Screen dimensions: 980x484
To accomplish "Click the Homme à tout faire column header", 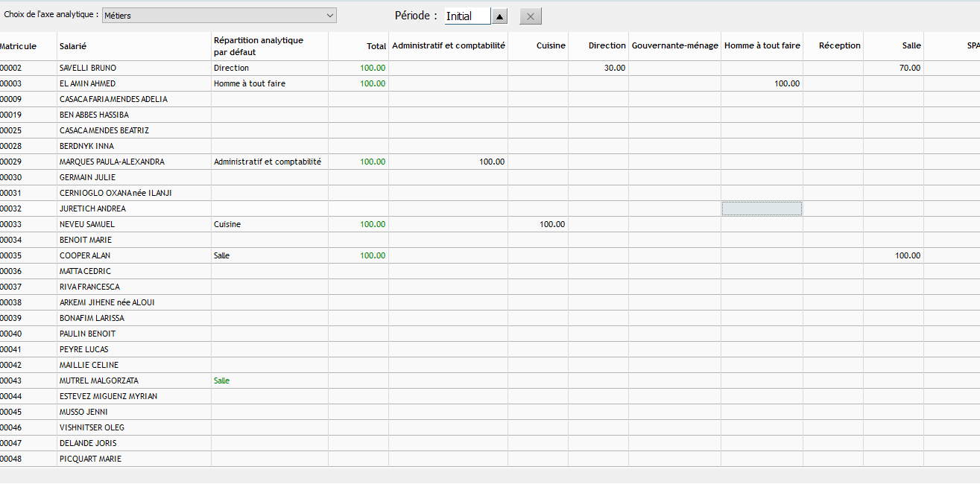I will (762, 45).
